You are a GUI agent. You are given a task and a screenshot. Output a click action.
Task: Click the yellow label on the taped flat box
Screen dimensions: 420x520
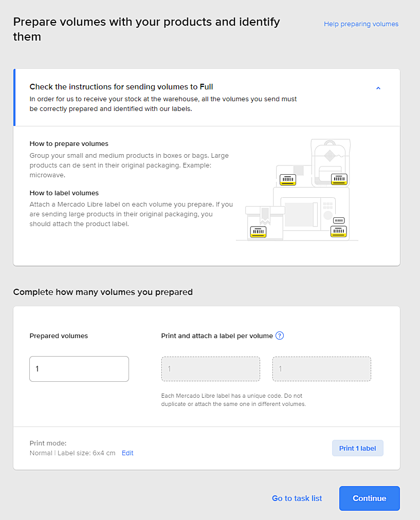(287, 180)
